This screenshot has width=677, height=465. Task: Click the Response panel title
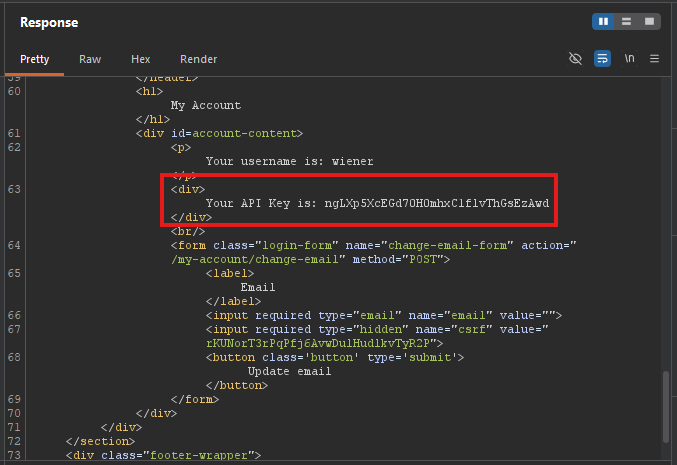pyautogui.click(x=49, y=22)
